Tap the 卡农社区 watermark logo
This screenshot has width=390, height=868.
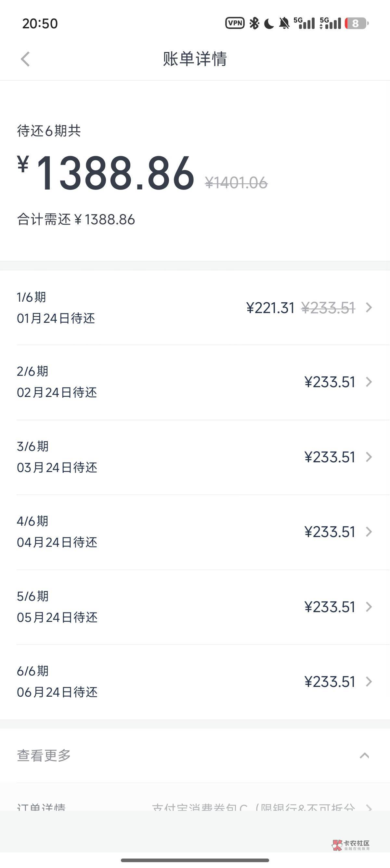pyautogui.click(x=351, y=845)
